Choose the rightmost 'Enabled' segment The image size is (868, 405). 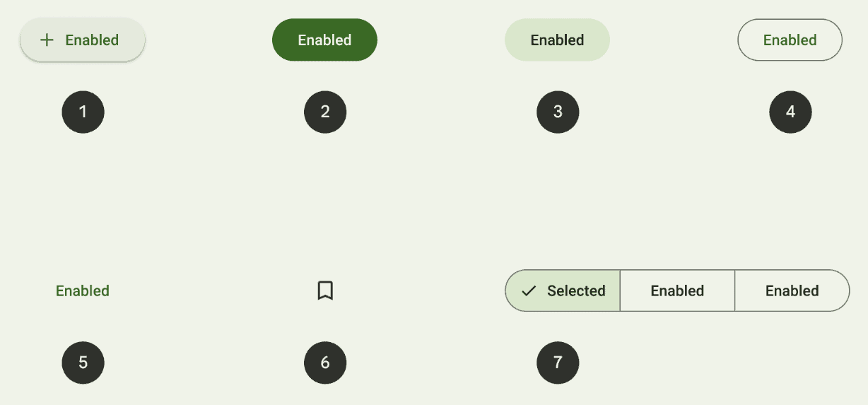point(792,290)
